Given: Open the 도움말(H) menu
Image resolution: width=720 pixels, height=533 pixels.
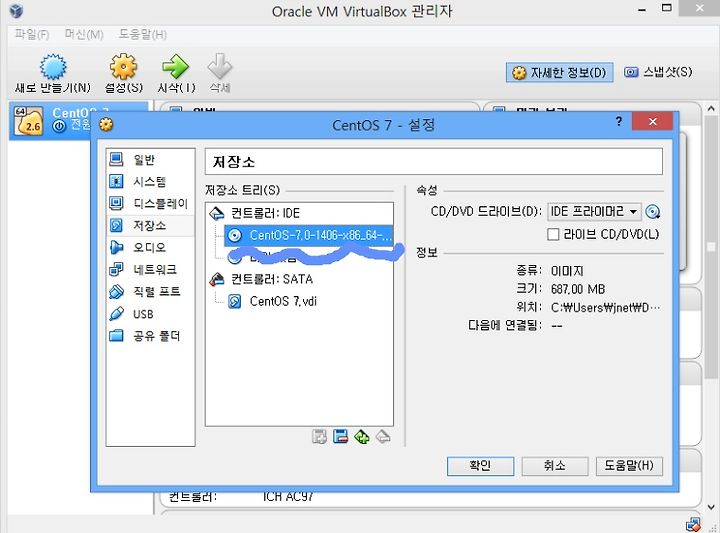Looking at the screenshot, I should 142,34.
